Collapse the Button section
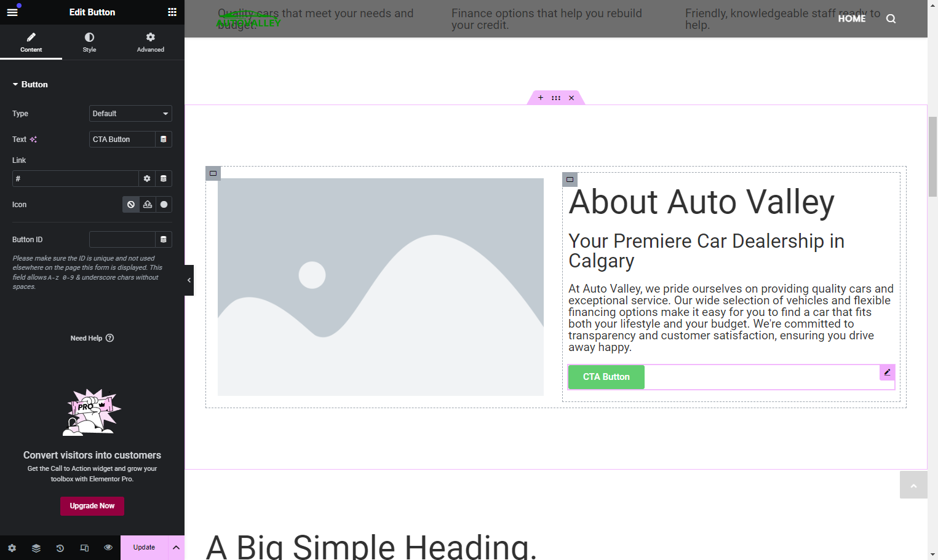 pyautogui.click(x=30, y=84)
